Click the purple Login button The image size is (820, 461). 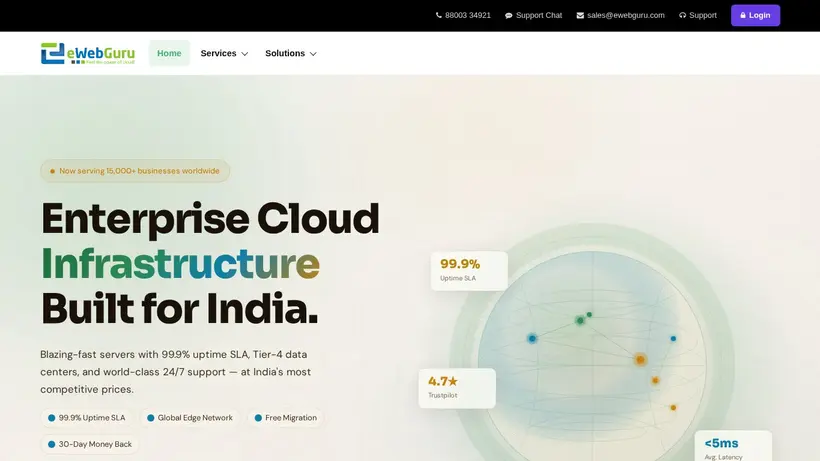tap(755, 15)
